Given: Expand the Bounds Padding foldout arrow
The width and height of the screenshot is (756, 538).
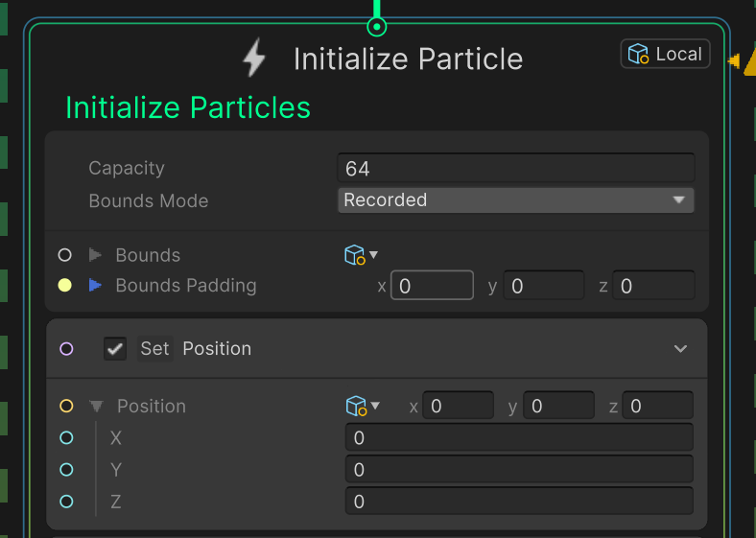Looking at the screenshot, I should (96, 286).
